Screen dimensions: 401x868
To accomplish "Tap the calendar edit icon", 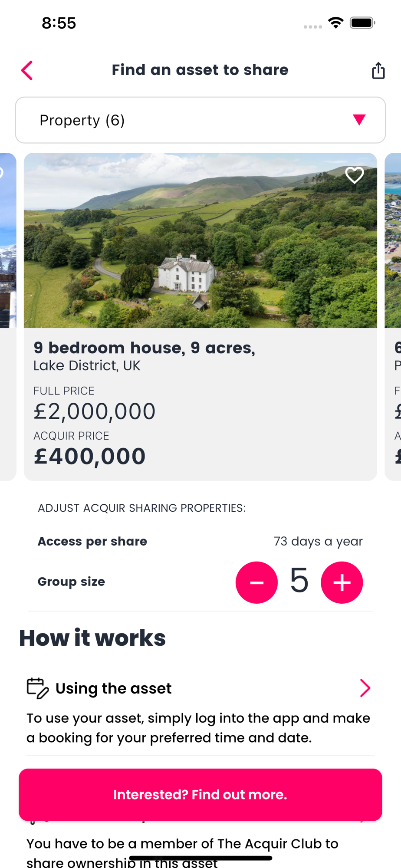I will coord(38,688).
